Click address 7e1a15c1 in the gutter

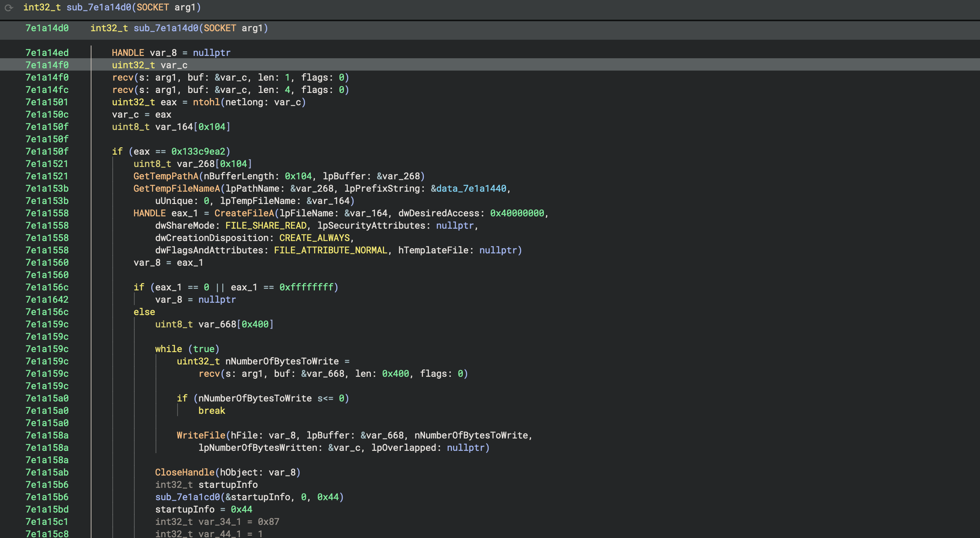(x=47, y=522)
